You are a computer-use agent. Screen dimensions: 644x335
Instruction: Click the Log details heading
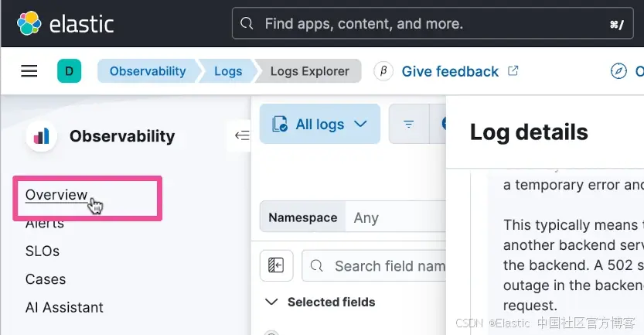(x=529, y=132)
